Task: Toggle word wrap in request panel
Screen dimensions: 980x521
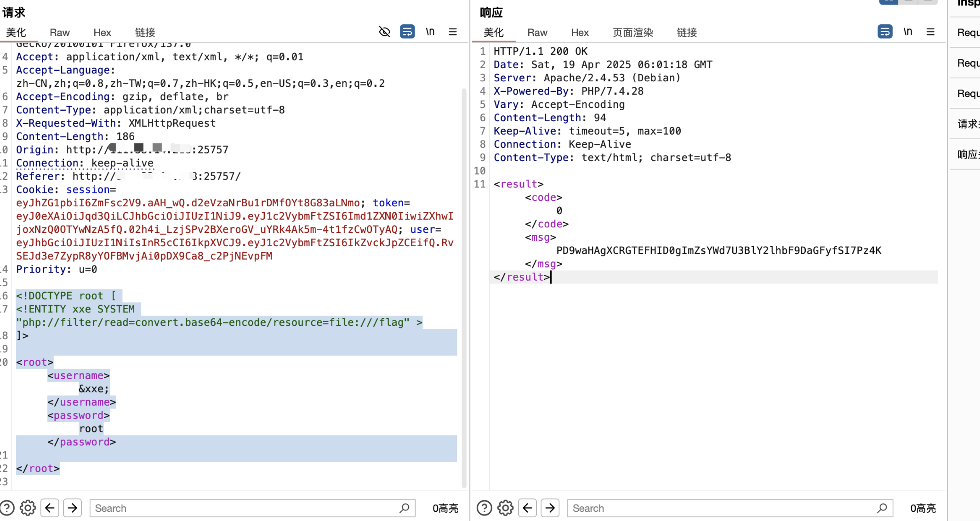Action: click(x=407, y=32)
